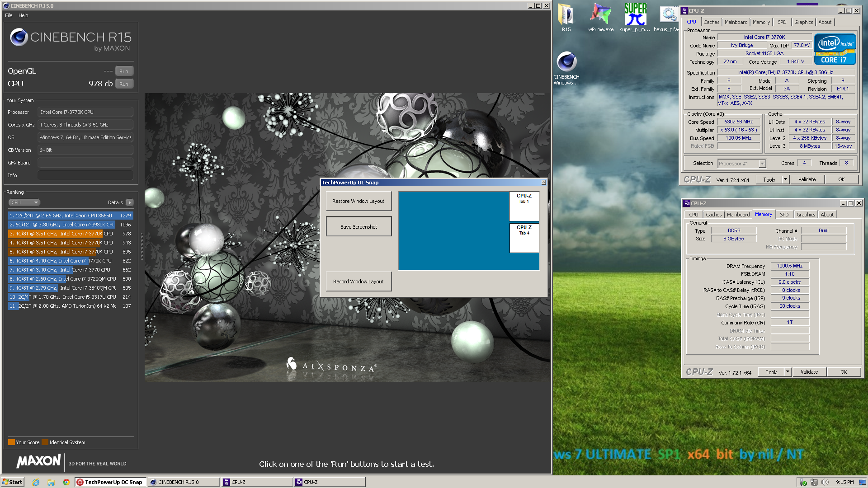Click OK in the upper CPU-Z window
Viewport: 868px width, 488px height.
[x=841, y=179]
